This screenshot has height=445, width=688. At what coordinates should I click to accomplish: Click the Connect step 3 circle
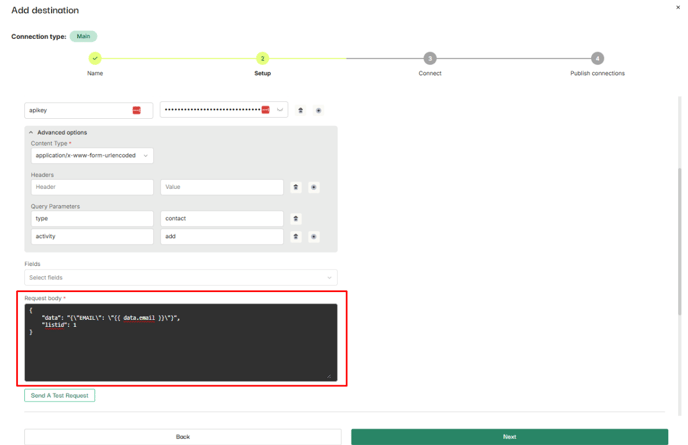430,58
